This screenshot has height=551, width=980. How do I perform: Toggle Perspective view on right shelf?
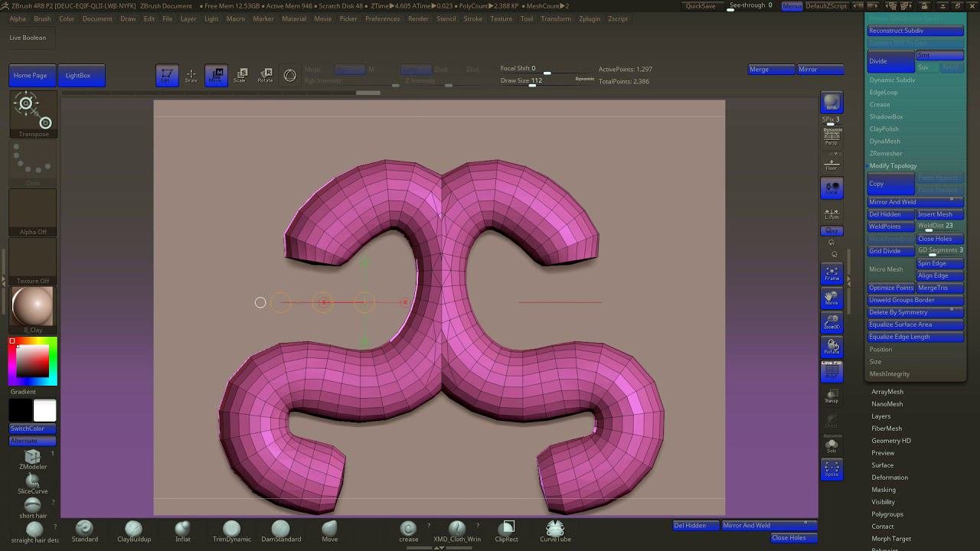(831, 136)
